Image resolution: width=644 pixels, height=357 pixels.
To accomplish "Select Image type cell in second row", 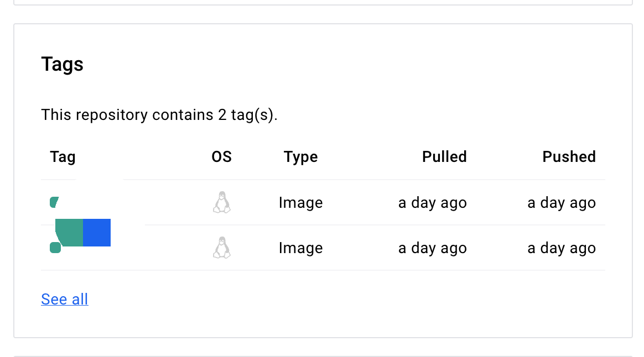I will (x=300, y=248).
